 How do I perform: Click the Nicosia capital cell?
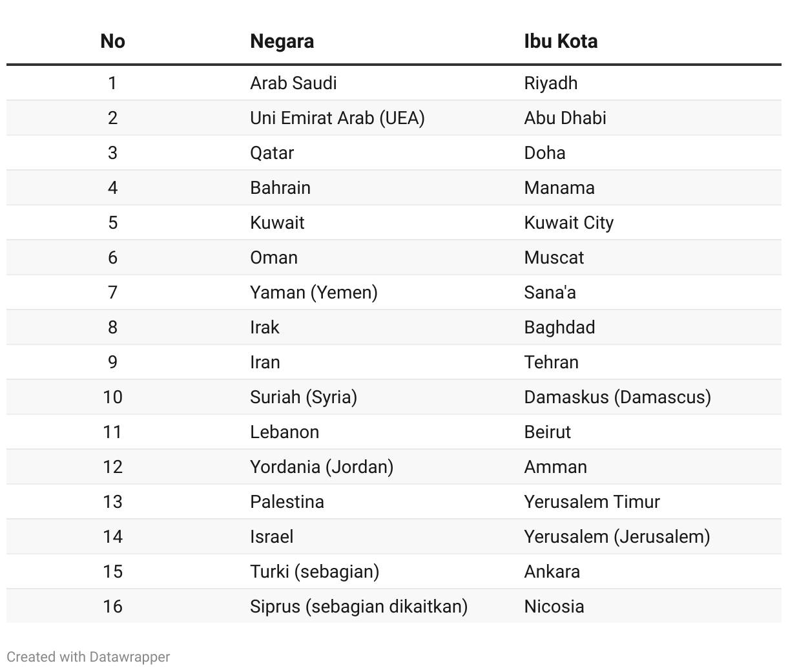tap(554, 607)
